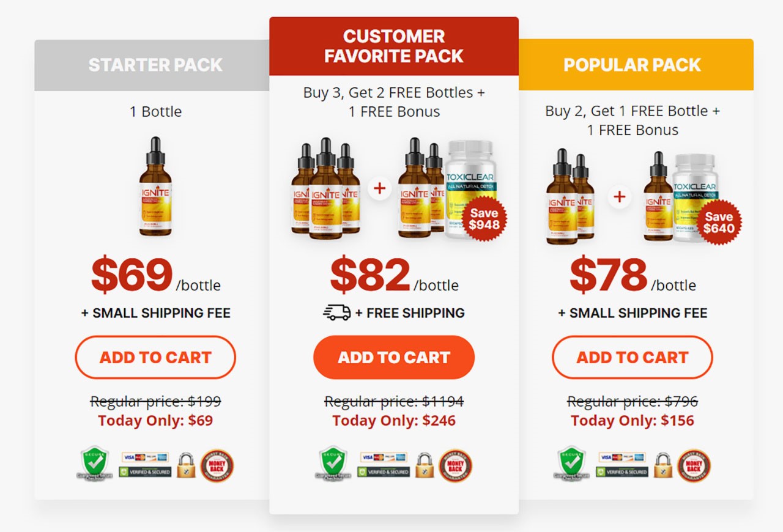Click Add to Cart for the Starter Pack

[155, 357]
